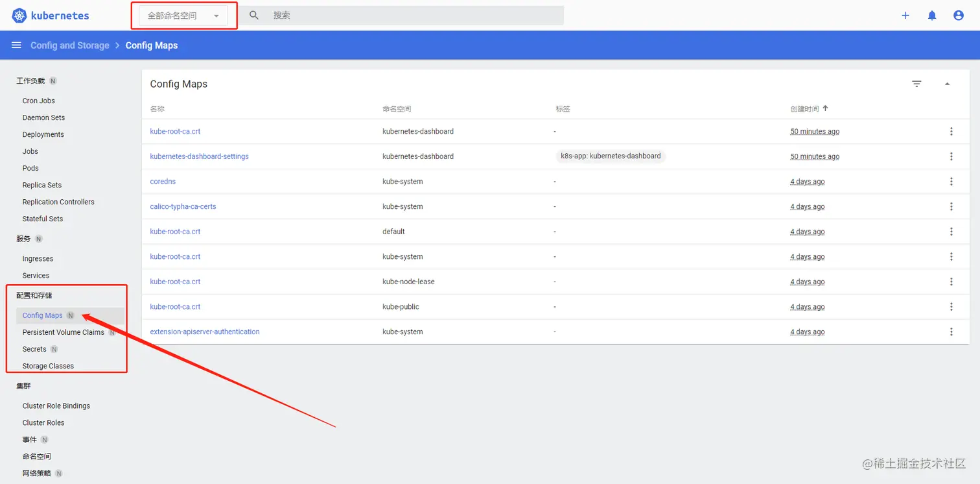Open Stateful Sets in sidebar
This screenshot has height=484, width=980.
tap(43, 219)
